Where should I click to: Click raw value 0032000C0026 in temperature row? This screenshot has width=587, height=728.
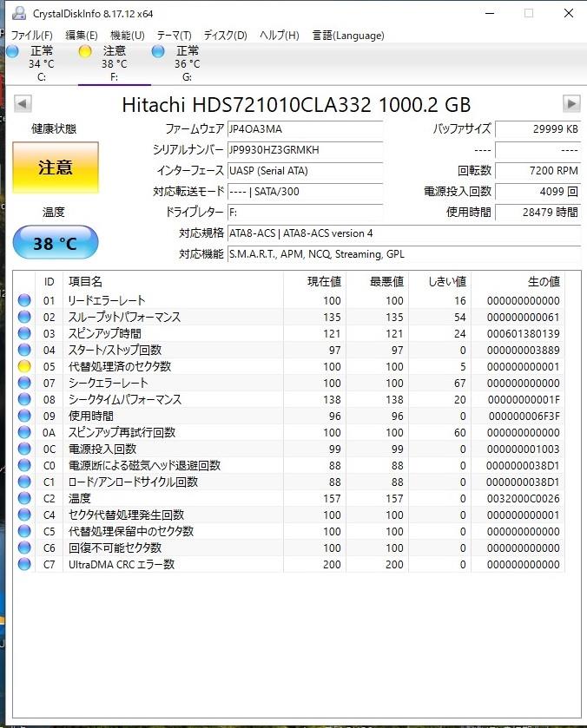524,498
